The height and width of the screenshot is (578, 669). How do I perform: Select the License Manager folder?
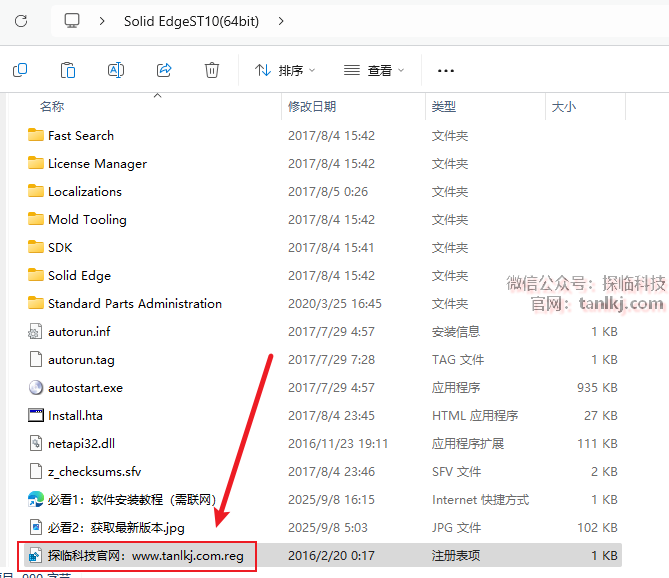97,164
